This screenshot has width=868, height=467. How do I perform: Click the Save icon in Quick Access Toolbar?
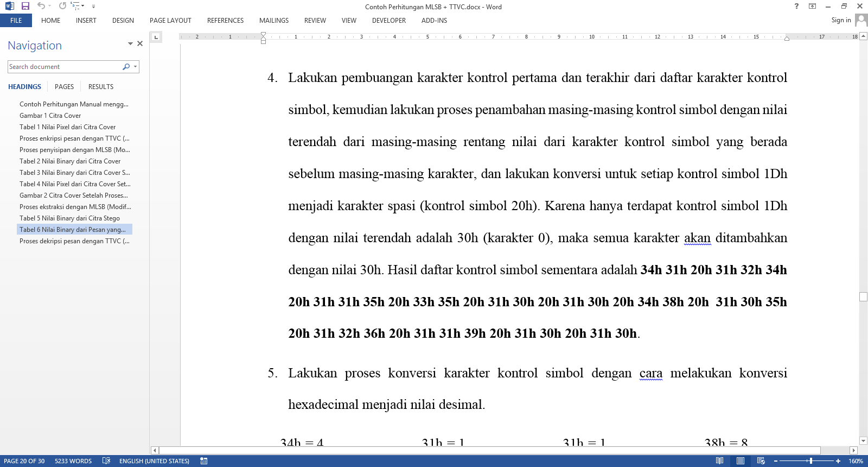click(25, 6)
